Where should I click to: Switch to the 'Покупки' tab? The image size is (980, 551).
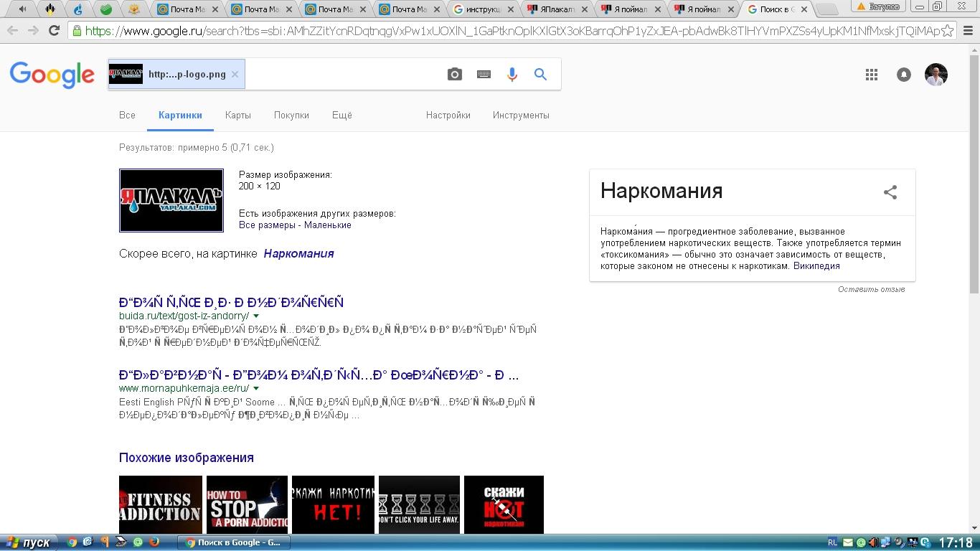(x=291, y=115)
